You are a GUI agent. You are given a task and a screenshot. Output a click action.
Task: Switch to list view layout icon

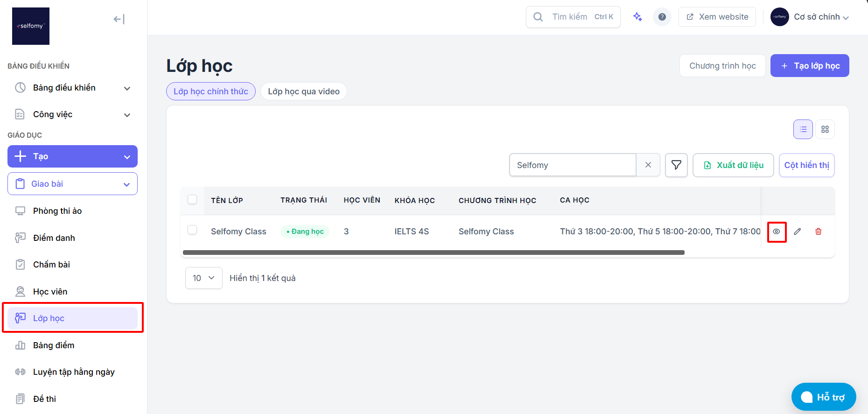[x=803, y=129]
